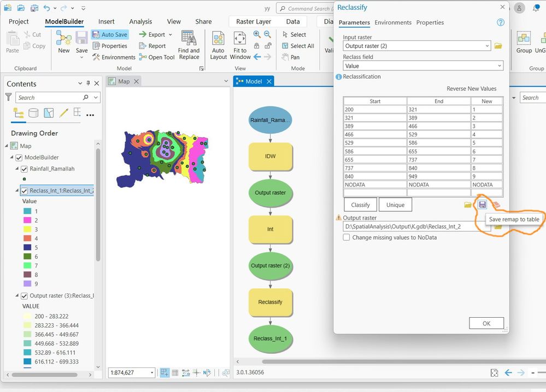The image size is (546, 392).
Task: Collapse Output raster (3) layer expander
Action: (x=17, y=295)
